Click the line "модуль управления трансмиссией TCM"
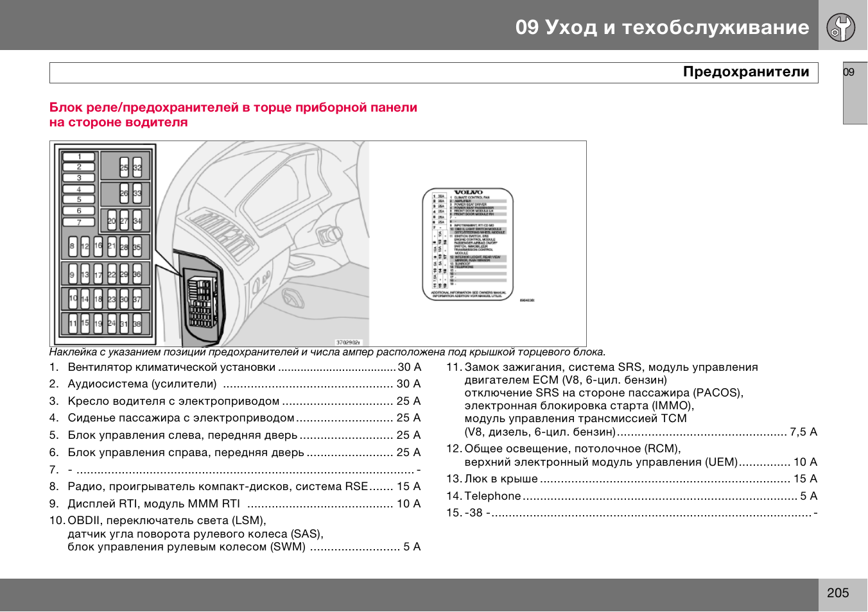The width and height of the screenshot is (868, 612). pyautogui.click(x=576, y=419)
